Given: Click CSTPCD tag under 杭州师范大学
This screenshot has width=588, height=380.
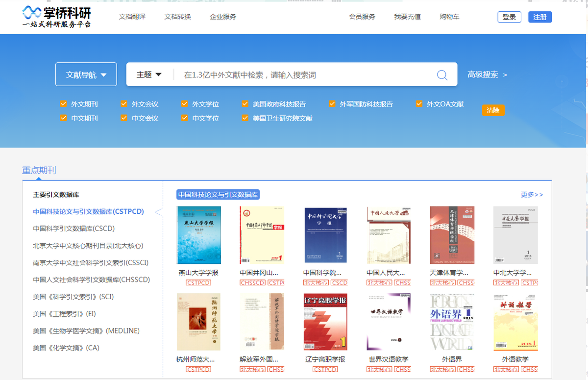Looking at the screenshot, I should click(198, 370).
